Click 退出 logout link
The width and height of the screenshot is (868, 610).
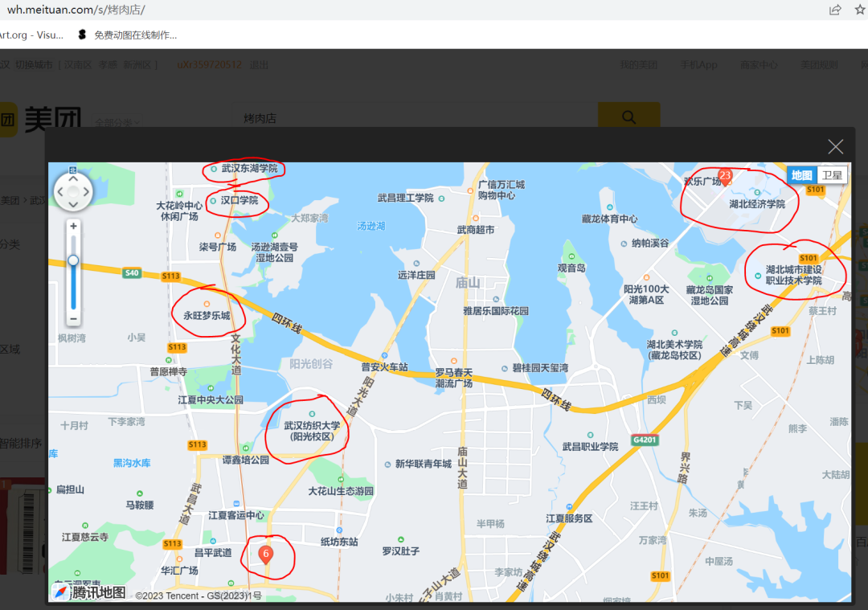click(x=259, y=65)
